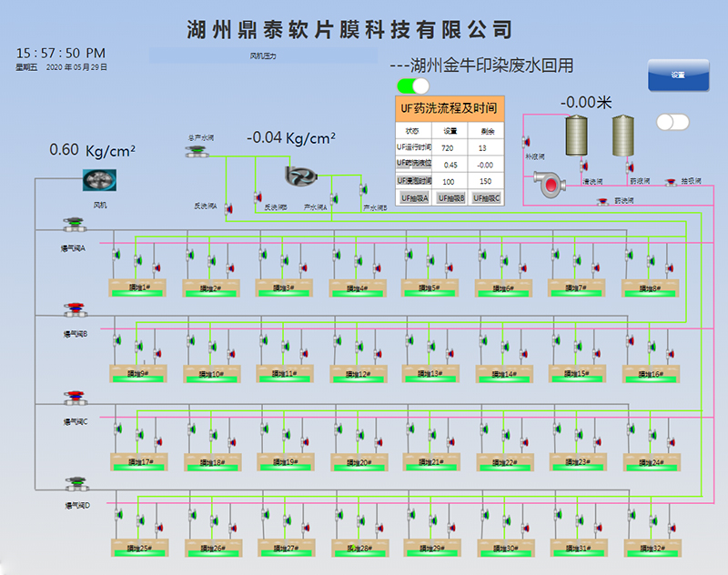Click the 药液阀 valve under right tank
Image resolution: width=728 pixels, height=575 pixels.
pyautogui.click(x=629, y=166)
